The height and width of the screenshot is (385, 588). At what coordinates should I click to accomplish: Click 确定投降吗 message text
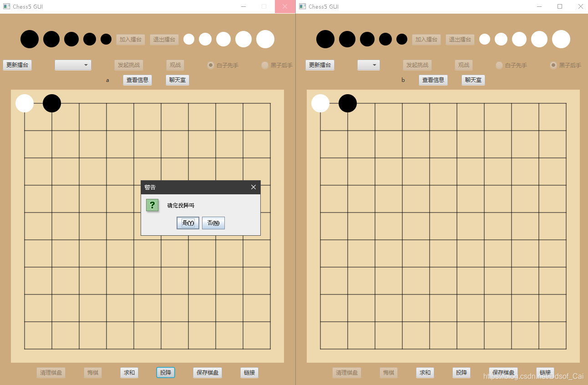[181, 206]
